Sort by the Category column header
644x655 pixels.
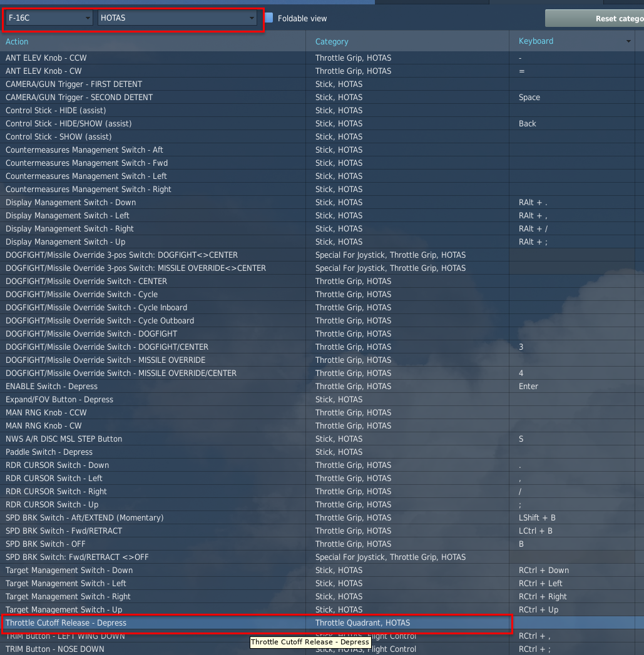pos(332,41)
